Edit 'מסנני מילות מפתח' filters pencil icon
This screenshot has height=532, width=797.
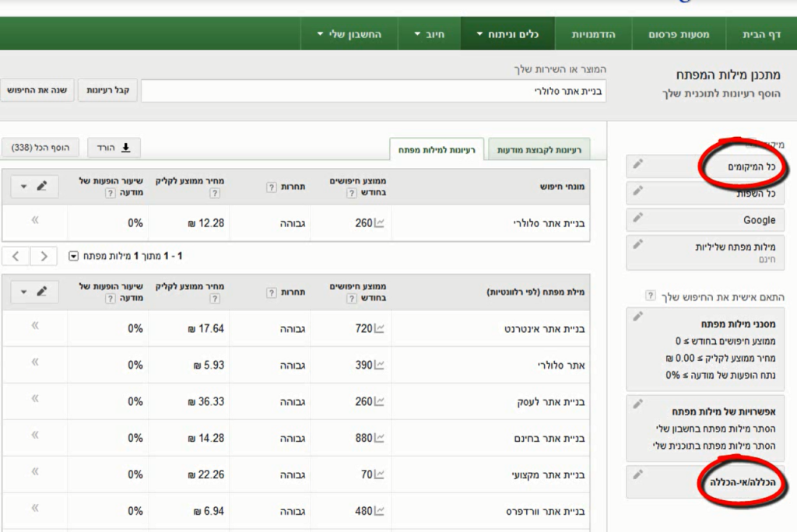[638, 317]
